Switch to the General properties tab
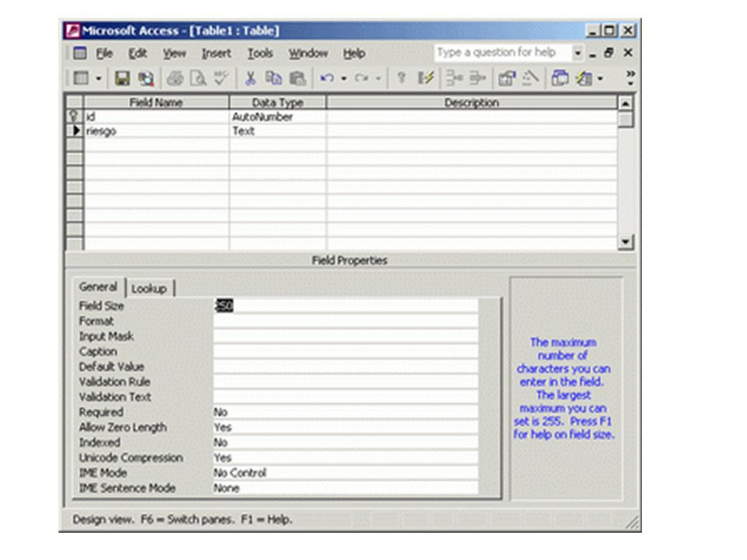Viewport: 747px width, 560px height. pos(98,287)
